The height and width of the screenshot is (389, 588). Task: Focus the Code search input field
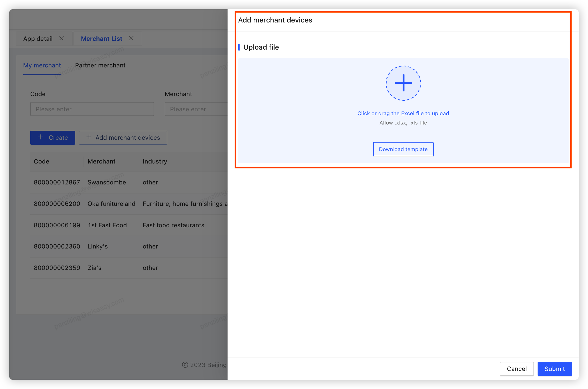click(92, 109)
